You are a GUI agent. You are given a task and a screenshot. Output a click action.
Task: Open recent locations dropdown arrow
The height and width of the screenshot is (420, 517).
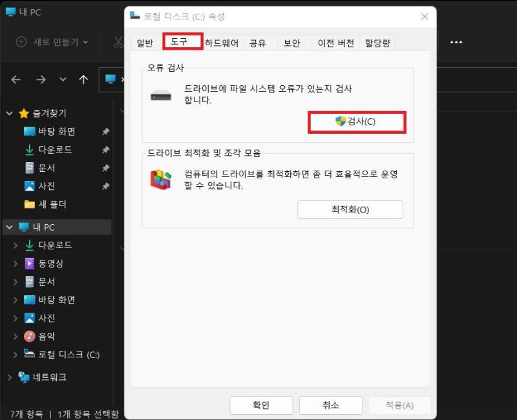coord(63,79)
